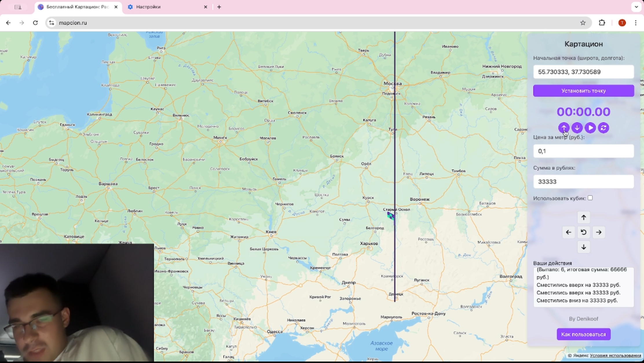This screenshot has width=644, height=363.
Task: Start the timer with the play button
Action: pyautogui.click(x=590, y=128)
